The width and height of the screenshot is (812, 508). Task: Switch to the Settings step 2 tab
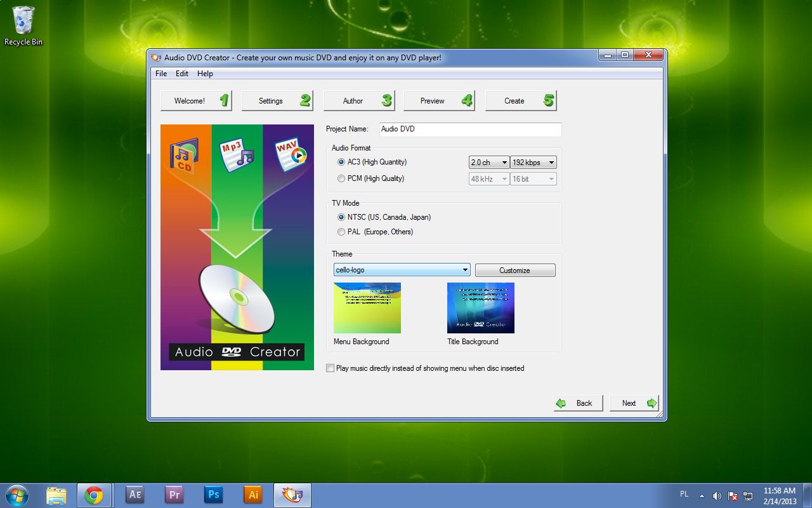277,100
